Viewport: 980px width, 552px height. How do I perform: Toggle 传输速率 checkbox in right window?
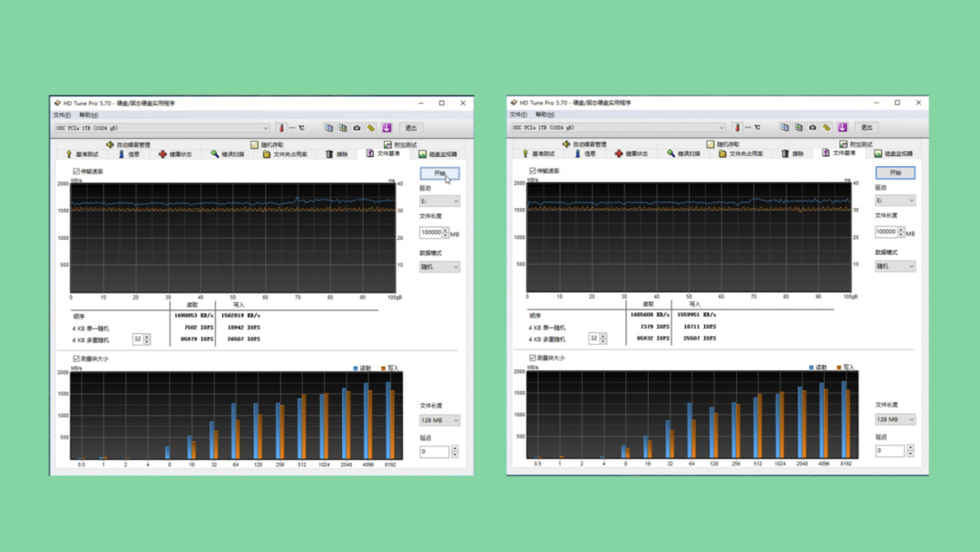coord(533,171)
